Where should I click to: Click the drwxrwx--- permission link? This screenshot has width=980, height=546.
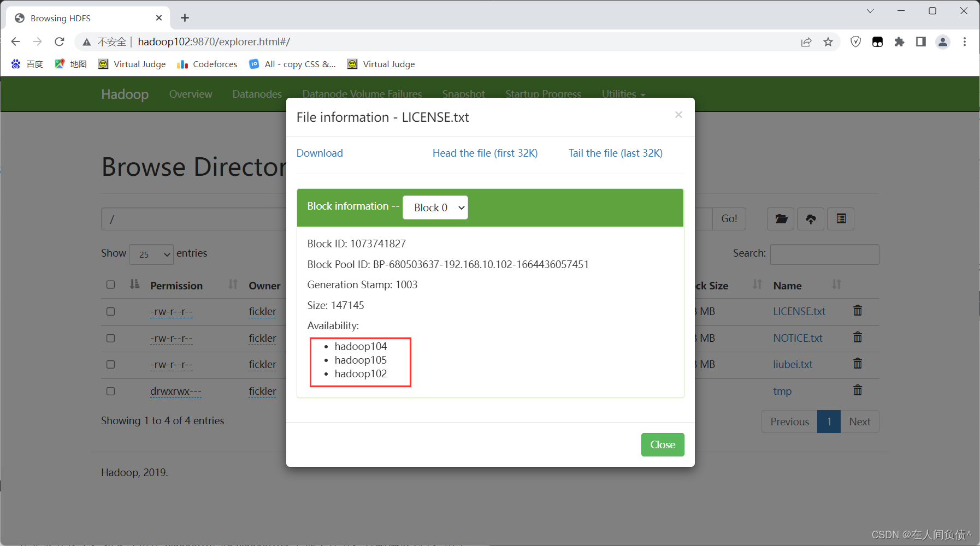(176, 391)
